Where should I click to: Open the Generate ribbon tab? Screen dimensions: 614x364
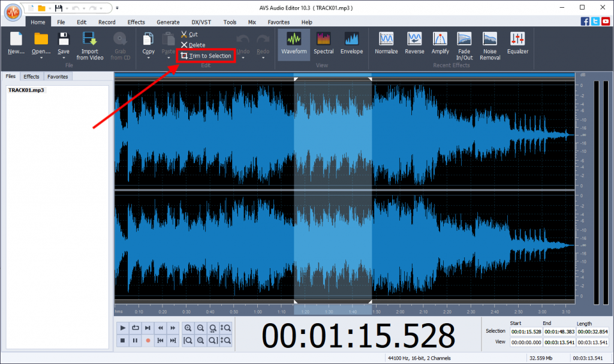click(x=168, y=22)
